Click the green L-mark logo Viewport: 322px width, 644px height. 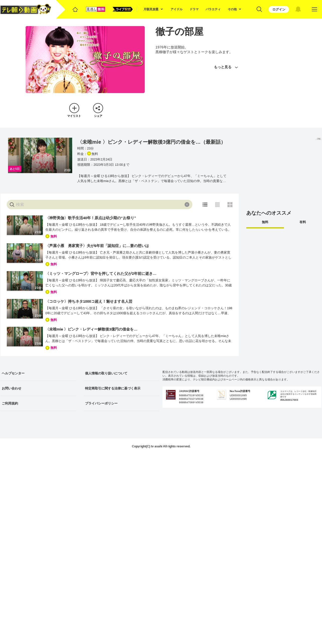pyautogui.click(x=272, y=395)
